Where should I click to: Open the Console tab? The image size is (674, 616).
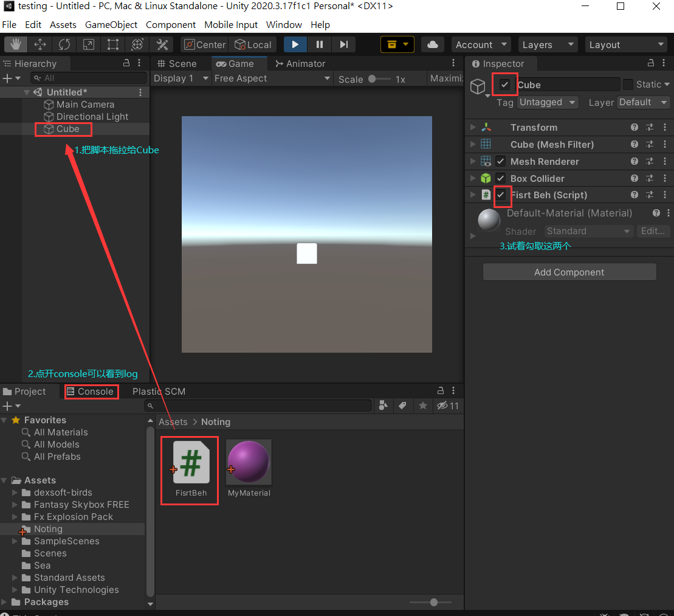click(91, 391)
